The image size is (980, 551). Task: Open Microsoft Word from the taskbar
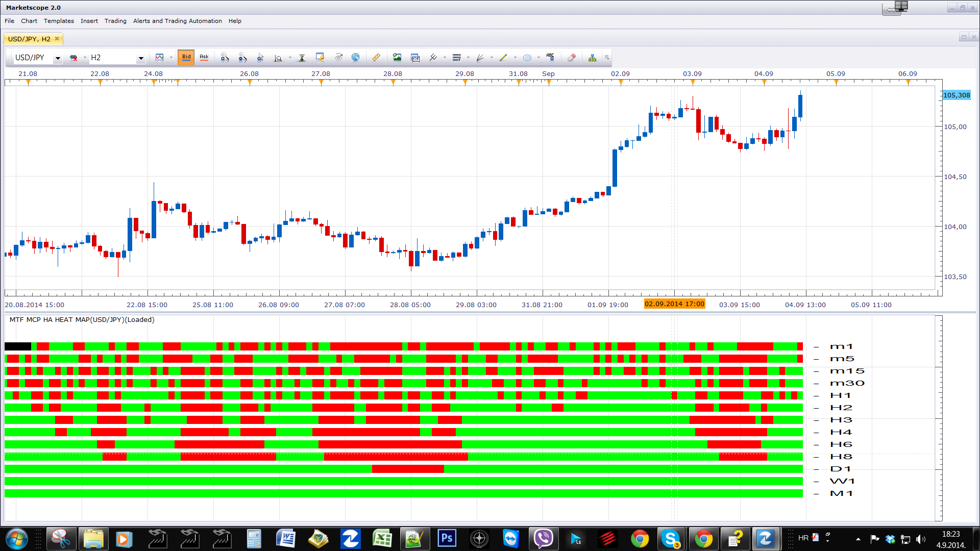pos(286,539)
